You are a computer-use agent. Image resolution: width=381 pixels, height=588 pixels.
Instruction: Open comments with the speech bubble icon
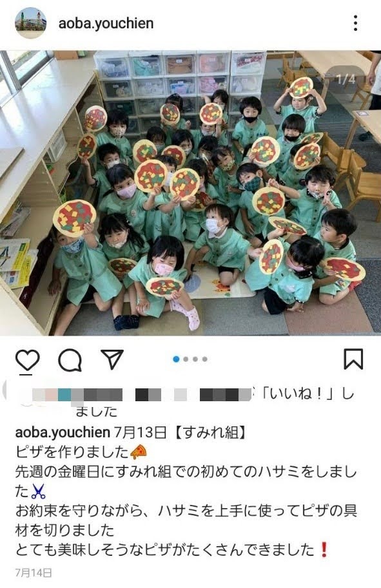click(70, 360)
